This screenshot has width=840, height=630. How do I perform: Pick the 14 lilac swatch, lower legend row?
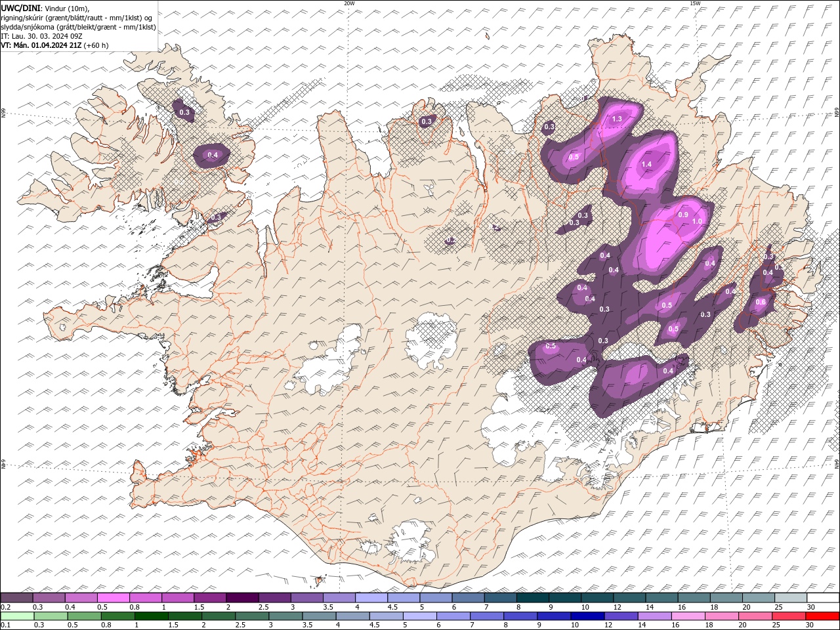654,616
